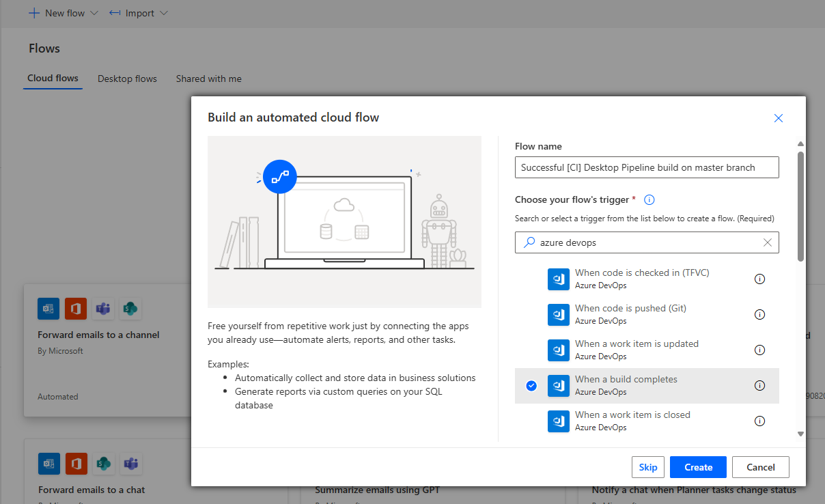The image size is (825, 504).
Task: Close the Build an automated cloud flow dialog
Action: pos(778,118)
